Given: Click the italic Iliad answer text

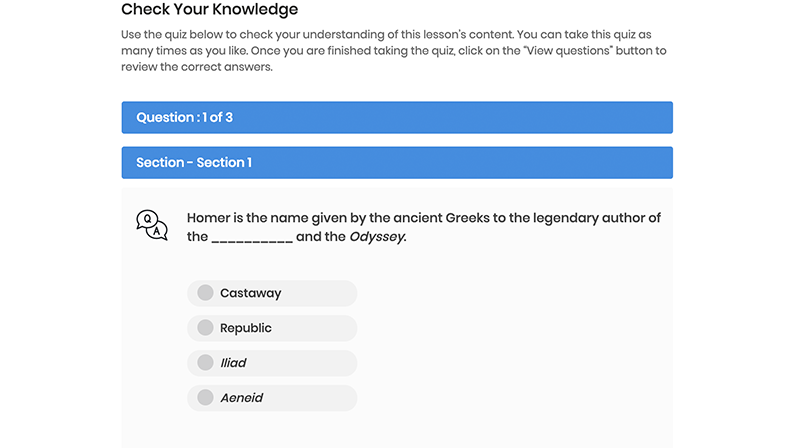Looking at the screenshot, I should 233,363.
